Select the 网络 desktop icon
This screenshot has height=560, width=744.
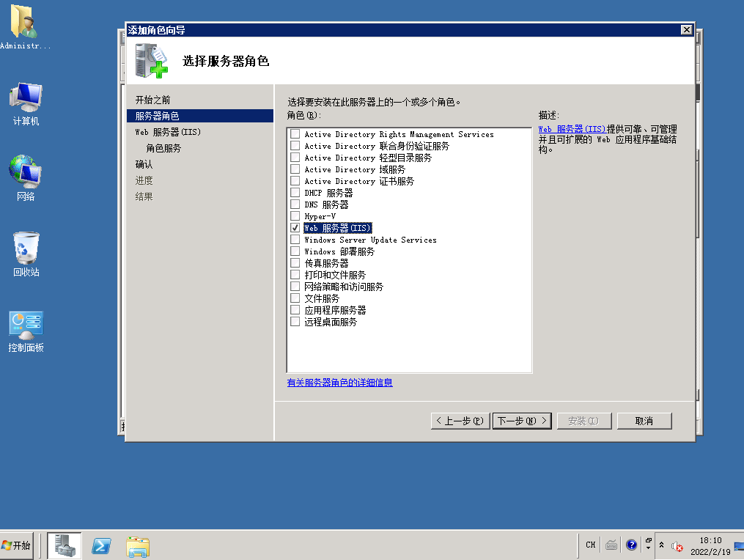[x=26, y=178]
